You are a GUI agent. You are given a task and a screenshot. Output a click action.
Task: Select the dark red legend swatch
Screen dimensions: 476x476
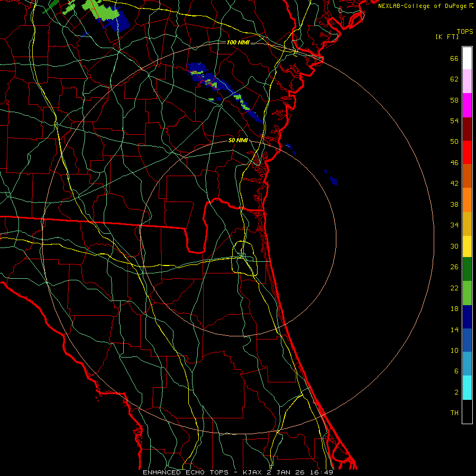467,129
